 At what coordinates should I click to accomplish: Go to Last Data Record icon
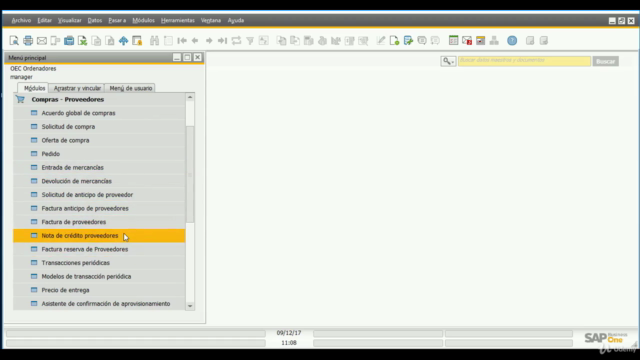pos(222,40)
